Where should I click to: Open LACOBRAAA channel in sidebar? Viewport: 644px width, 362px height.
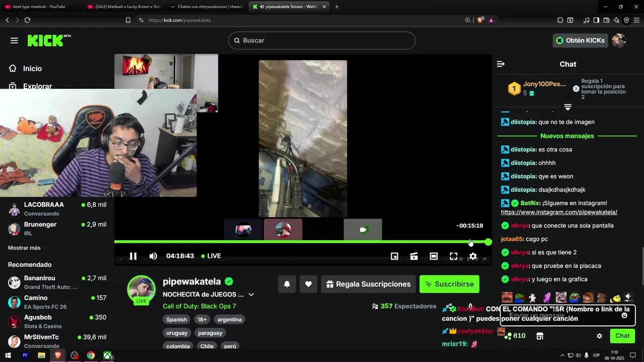pos(57,209)
